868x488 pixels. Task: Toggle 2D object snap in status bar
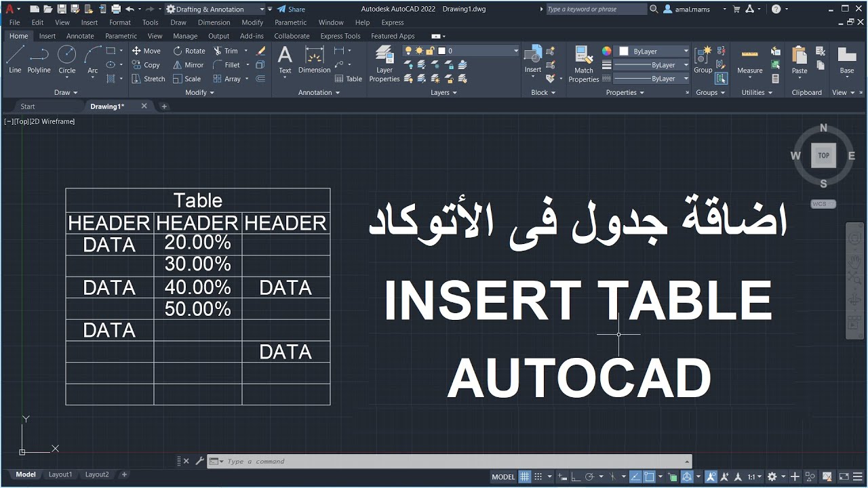point(650,476)
